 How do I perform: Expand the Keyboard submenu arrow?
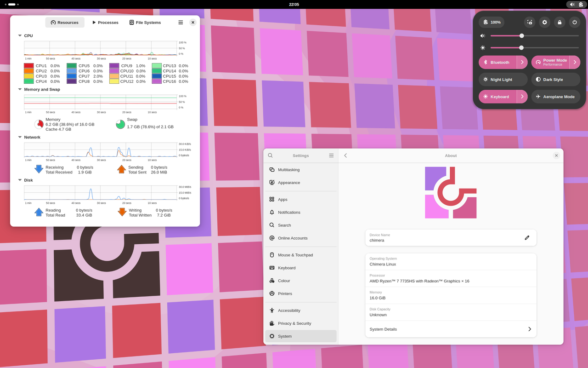click(x=522, y=97)
